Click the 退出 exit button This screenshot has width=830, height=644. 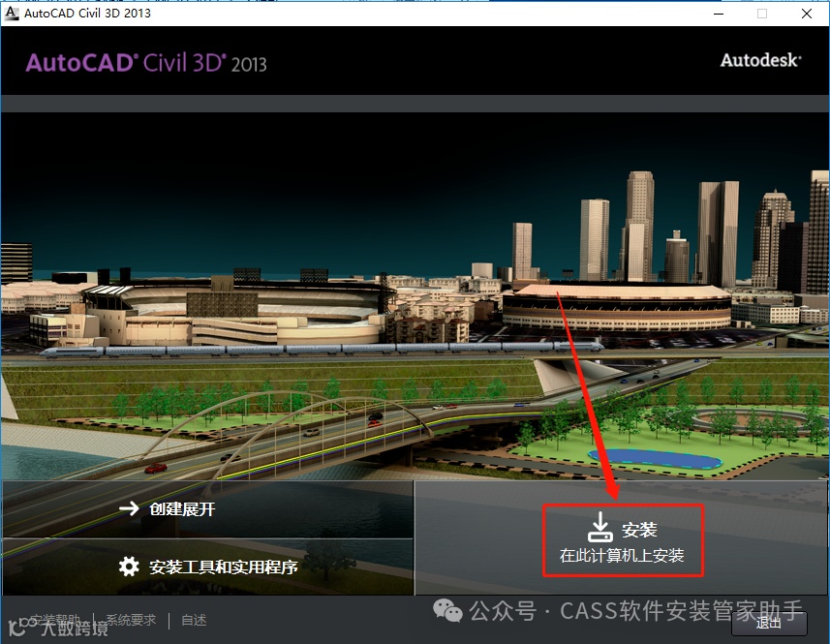pyautogui.click(x=769, y=624)
